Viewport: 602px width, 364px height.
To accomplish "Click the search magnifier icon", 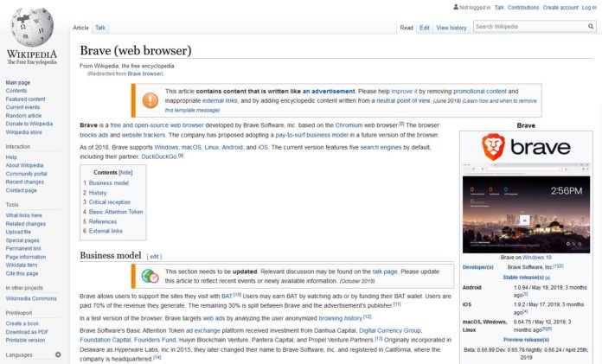I will click(591, 27).
